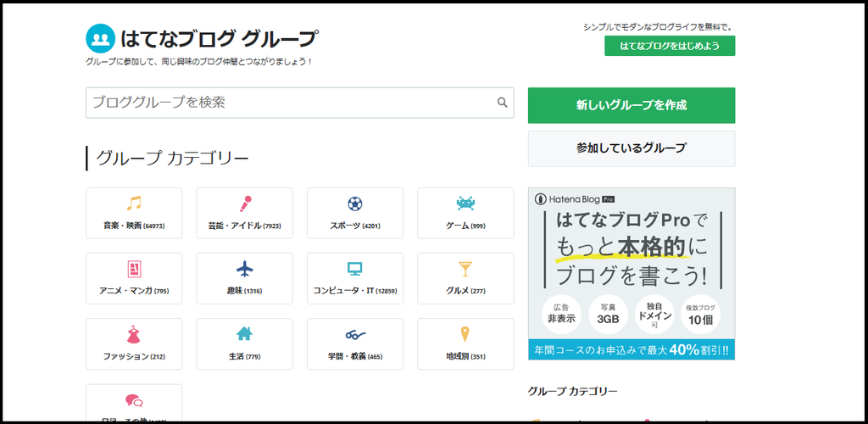Open the はてなブログPro advertisement banner
Viewport: 868px width, 424px height.
[632, 273]
